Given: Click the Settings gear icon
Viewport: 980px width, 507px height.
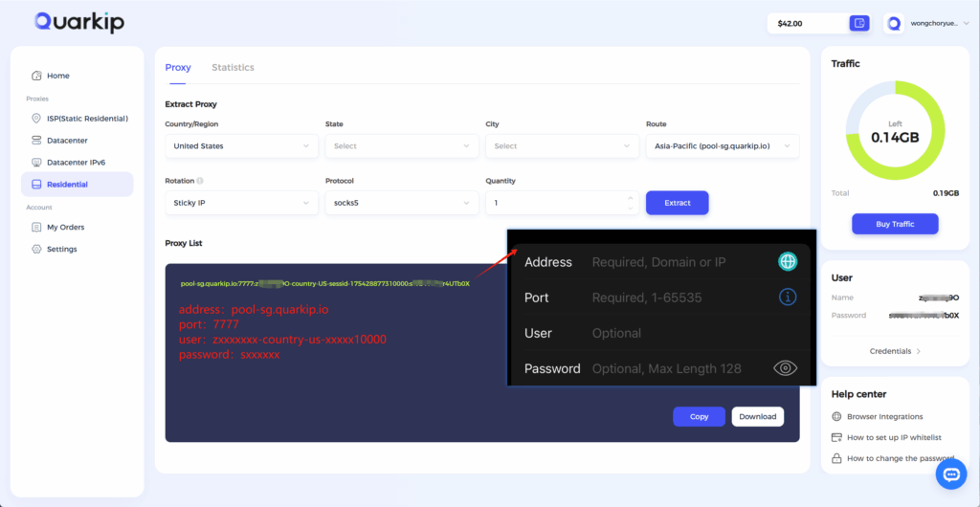Looking at the screenshot, I should [x=36, y=249].
